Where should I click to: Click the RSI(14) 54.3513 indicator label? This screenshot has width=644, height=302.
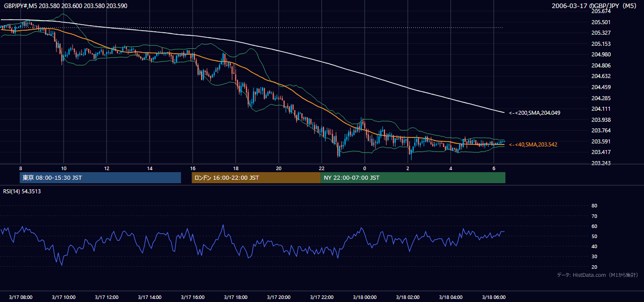[x=22, y=191]
